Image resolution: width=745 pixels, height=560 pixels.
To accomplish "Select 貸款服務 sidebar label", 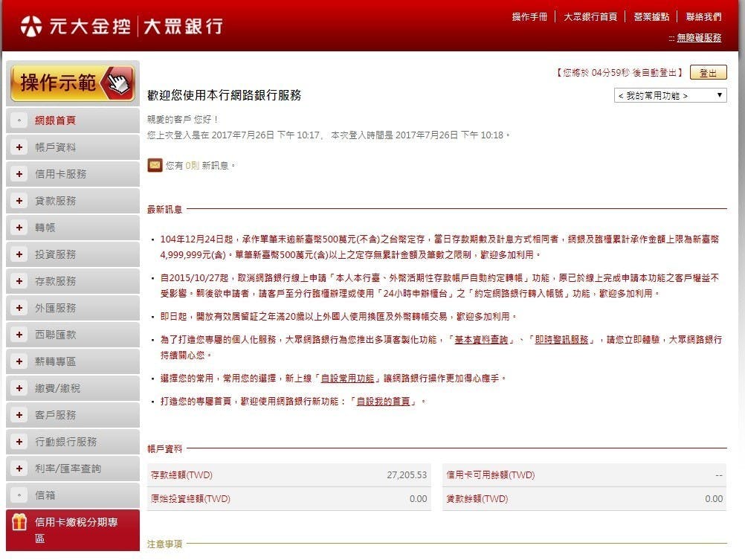I will coord(56,201).
